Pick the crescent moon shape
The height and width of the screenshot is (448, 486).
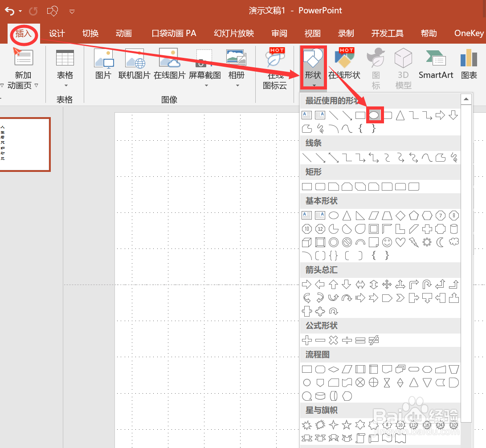click(x=440, y=242)
